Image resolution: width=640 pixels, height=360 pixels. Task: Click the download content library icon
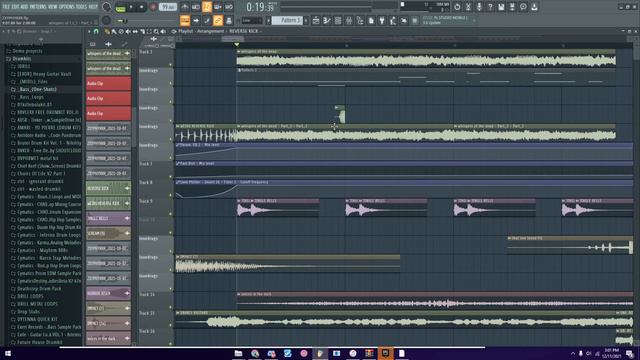534,7
